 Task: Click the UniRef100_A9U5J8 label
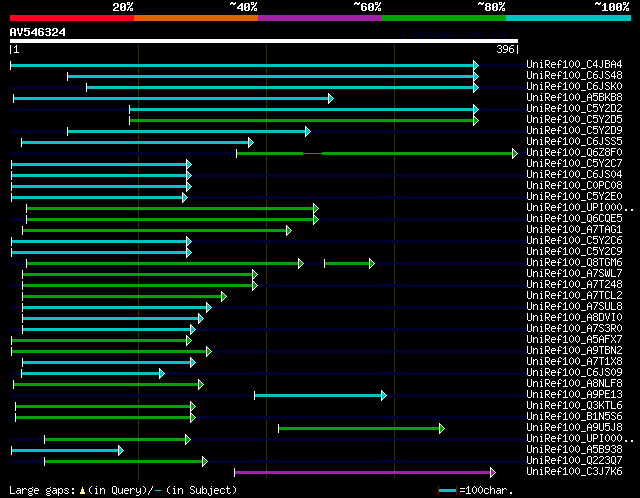(574, 428)
